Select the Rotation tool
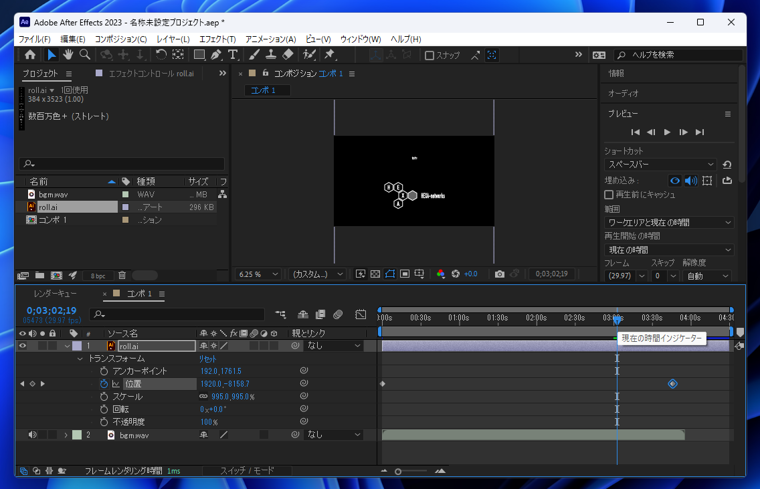This screenshot has width=760, height=489. tap(161, 55)
